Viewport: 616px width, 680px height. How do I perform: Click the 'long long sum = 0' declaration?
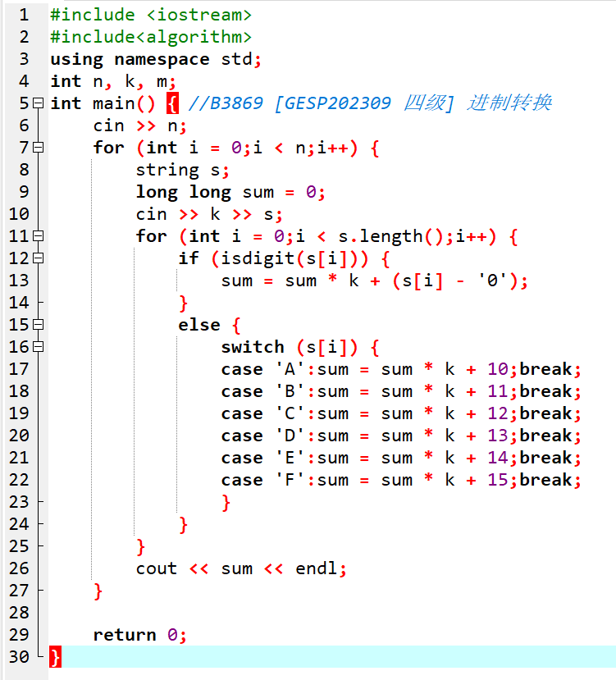(x=230, y=192)
